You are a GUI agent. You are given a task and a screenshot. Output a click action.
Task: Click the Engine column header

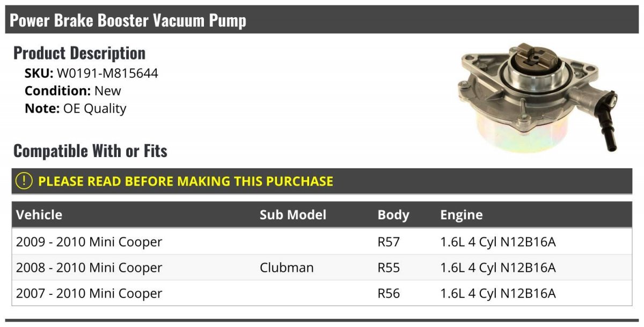pos(462,215)
